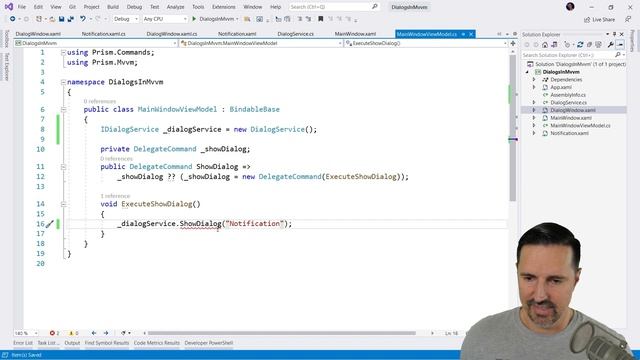Switch to the MainWindow.xaml tab
Image resolution: width=640 pixels, height=360 pixels.
click(x=355, y=34)
